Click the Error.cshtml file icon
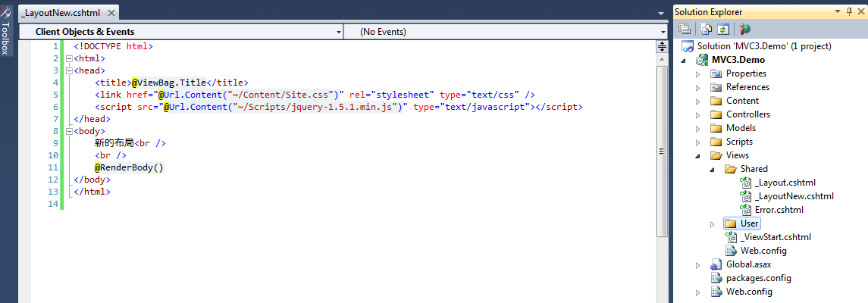The height and width of the screenshot is (303, 868). (x=746, y=210)
